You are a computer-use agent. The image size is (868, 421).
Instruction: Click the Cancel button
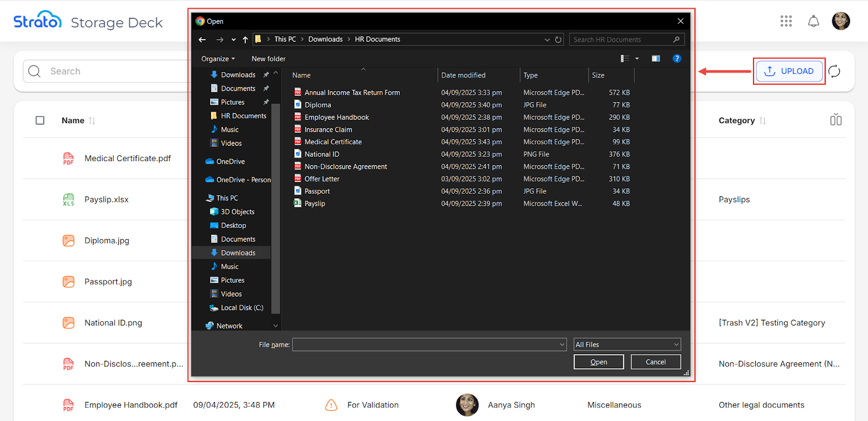coord(655,362)
